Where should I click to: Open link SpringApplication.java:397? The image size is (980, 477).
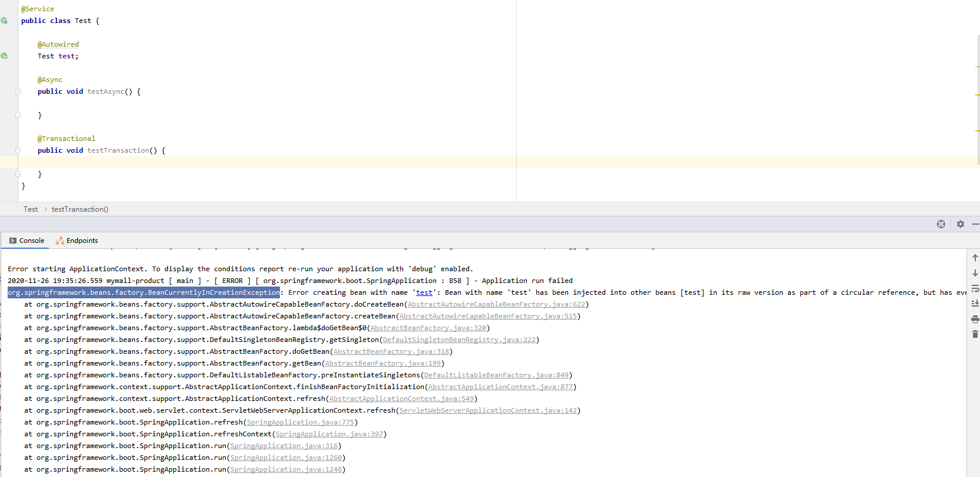click(329, 434)
